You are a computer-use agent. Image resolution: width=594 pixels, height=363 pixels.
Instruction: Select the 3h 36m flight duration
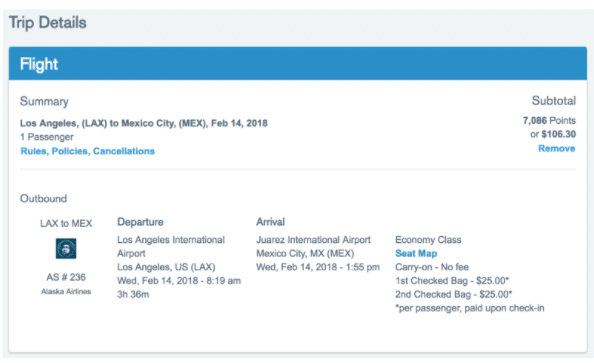133,294
